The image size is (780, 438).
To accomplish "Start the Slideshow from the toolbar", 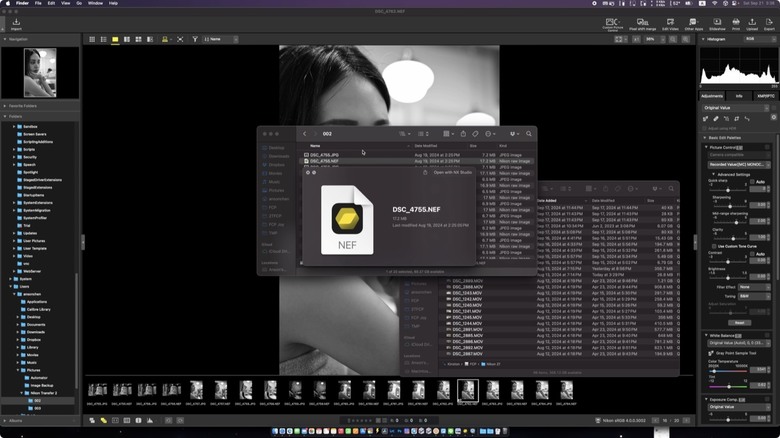I will (x=717, y=24).
